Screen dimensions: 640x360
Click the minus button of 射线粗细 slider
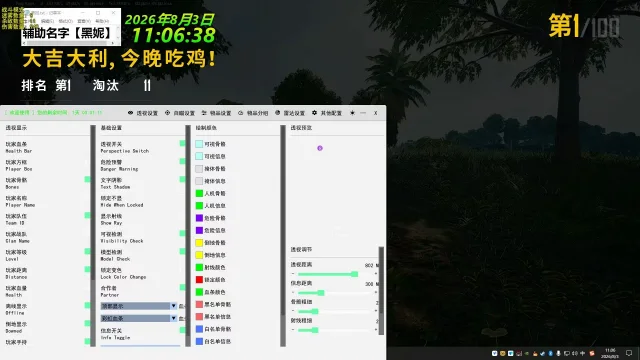pos(293,330)
